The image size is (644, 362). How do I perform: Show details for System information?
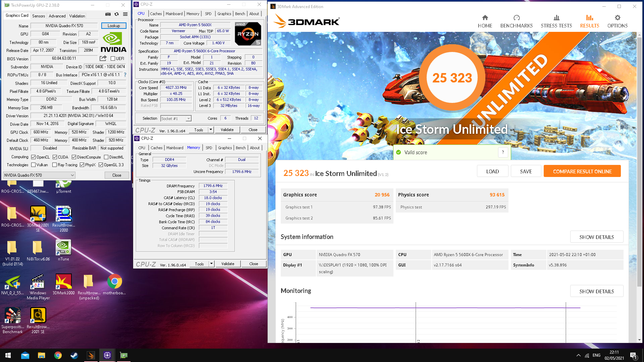(x=597, y=237)
